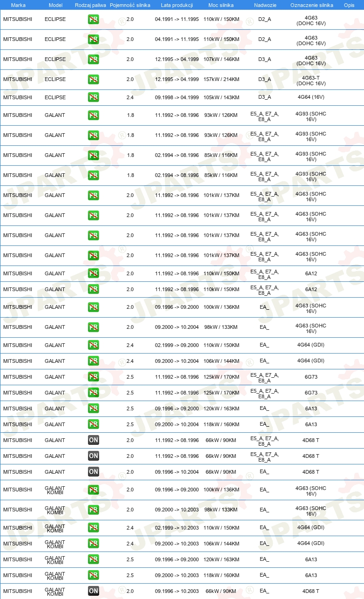The width and height of the screenshot is (364, 599).
Task: Click D3_A body code in Eclipse 2.4 row
Action: coord(264,97)
